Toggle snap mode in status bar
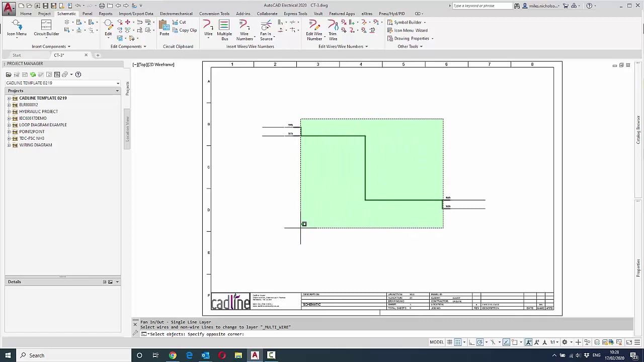The width and height of the screenshot is (644, 362). [458, 342]
